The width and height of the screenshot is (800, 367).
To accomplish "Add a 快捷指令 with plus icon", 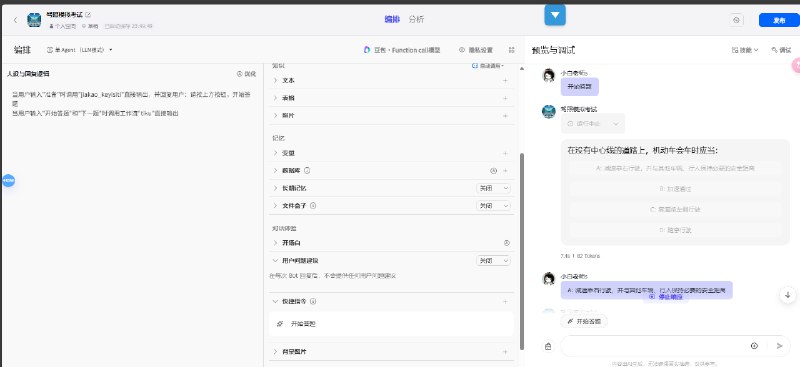I will (505, 301).
